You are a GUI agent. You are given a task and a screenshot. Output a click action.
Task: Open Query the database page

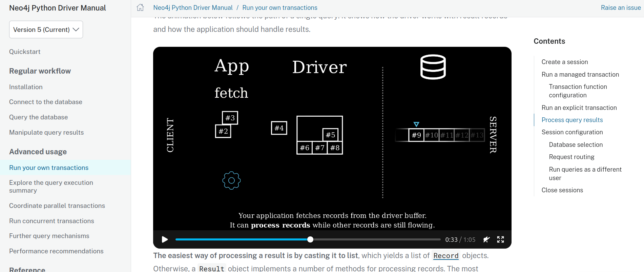click(39, 117)
